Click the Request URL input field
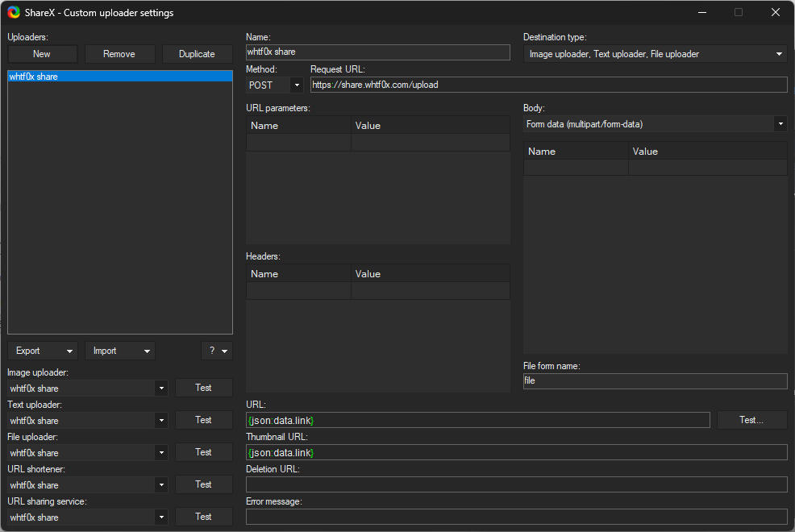The width and height of the screenshot is (795, 532). coord(548,85)
